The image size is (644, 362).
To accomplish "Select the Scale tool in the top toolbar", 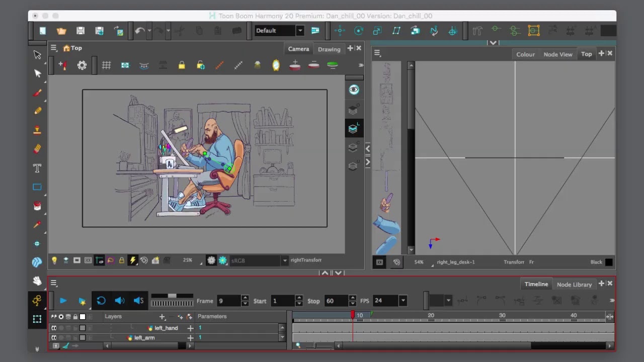I will point(377,31).
